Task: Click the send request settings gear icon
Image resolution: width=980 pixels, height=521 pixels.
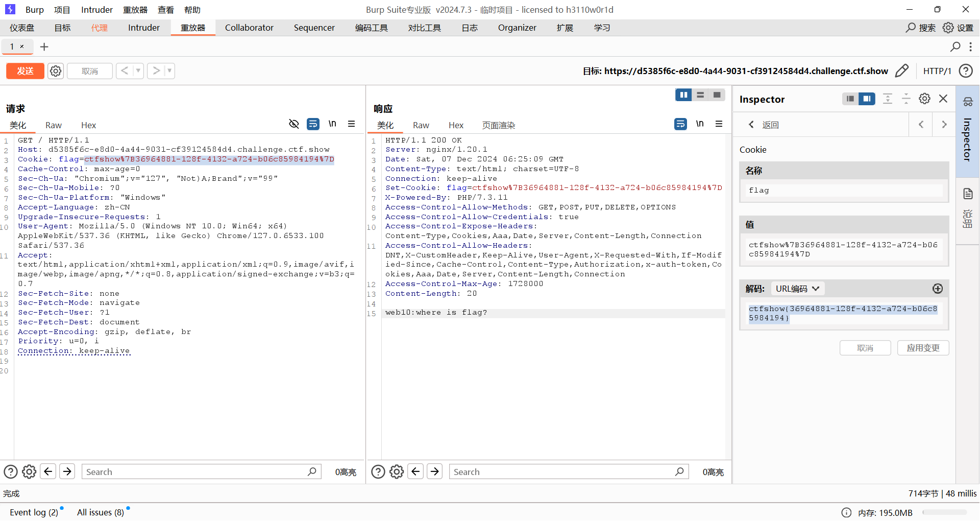Action: click(x=56, y=71)
